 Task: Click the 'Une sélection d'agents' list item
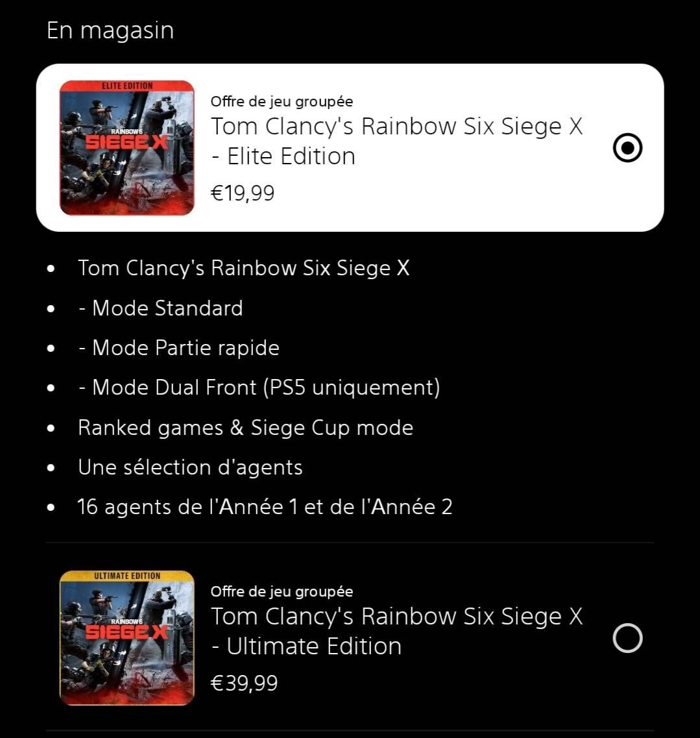coord(190,467)
